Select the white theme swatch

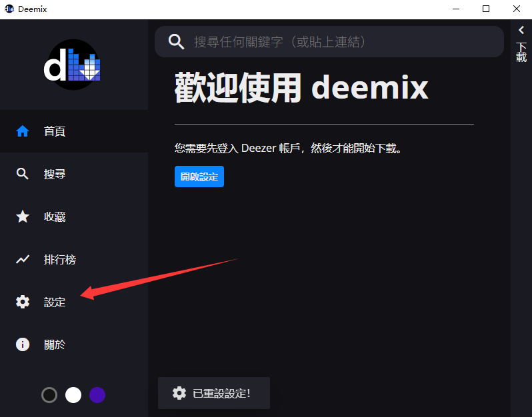(x=73, y=395)
